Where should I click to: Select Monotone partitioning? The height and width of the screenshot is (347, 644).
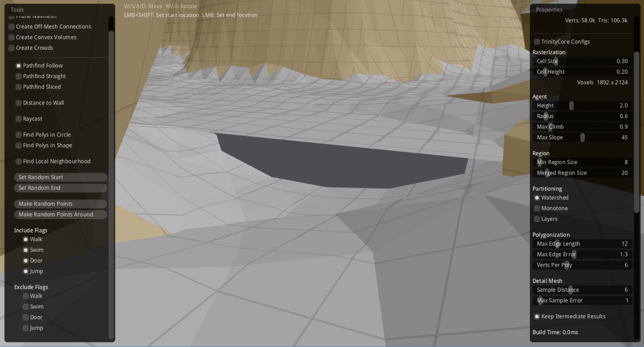point(551,208)
